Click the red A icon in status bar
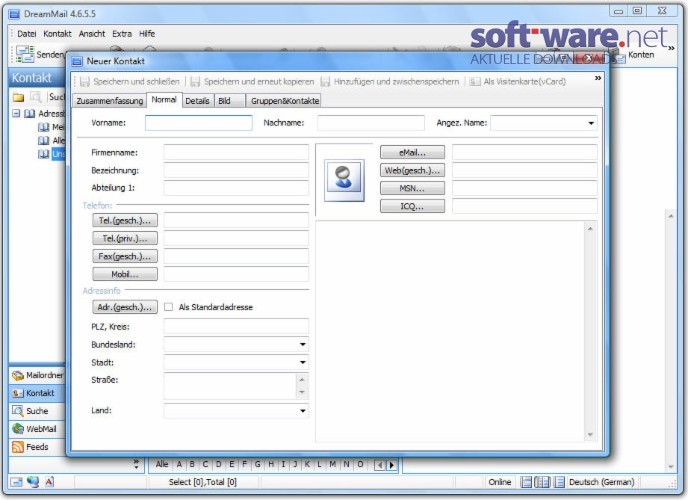Screen dimensions: 688x500 click(49, 482)
